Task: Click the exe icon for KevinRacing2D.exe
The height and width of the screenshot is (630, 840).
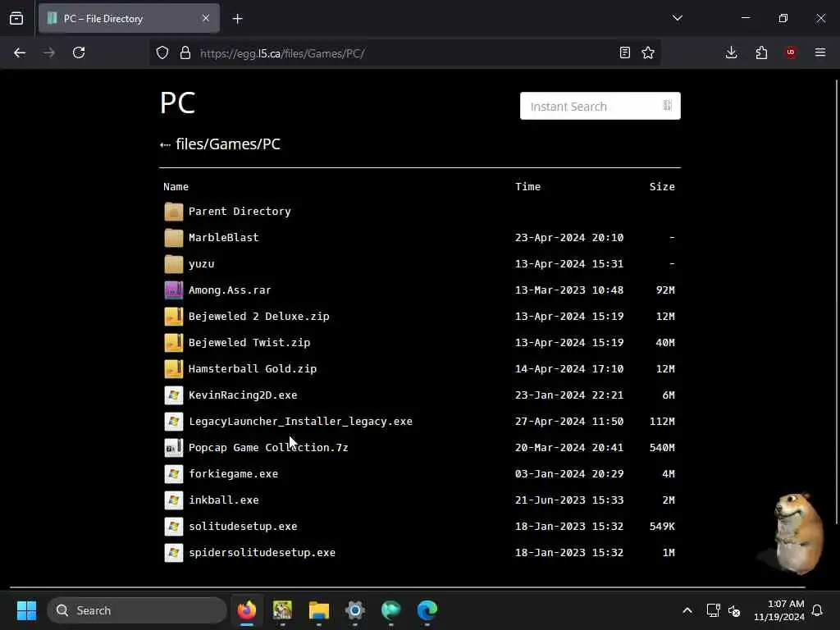Action: click(x=174, y=395)
